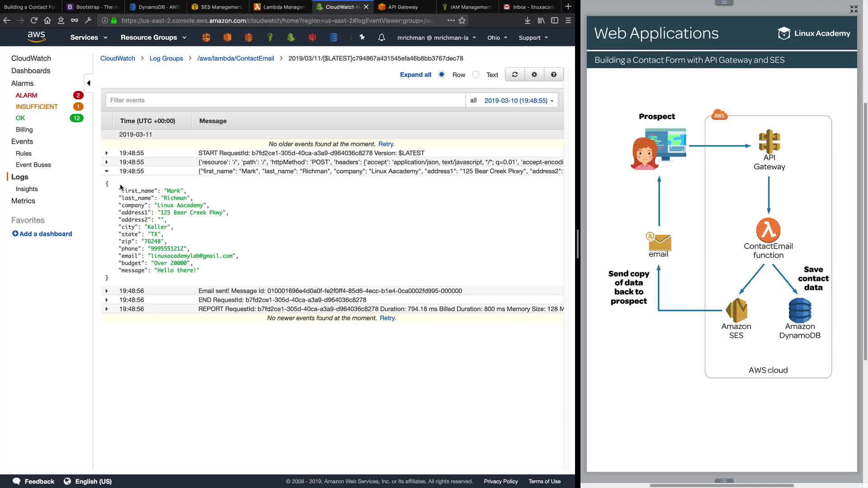Open the Services dropdown menu
This screenshot has height=488, width=868.
(x=89, y=38)
